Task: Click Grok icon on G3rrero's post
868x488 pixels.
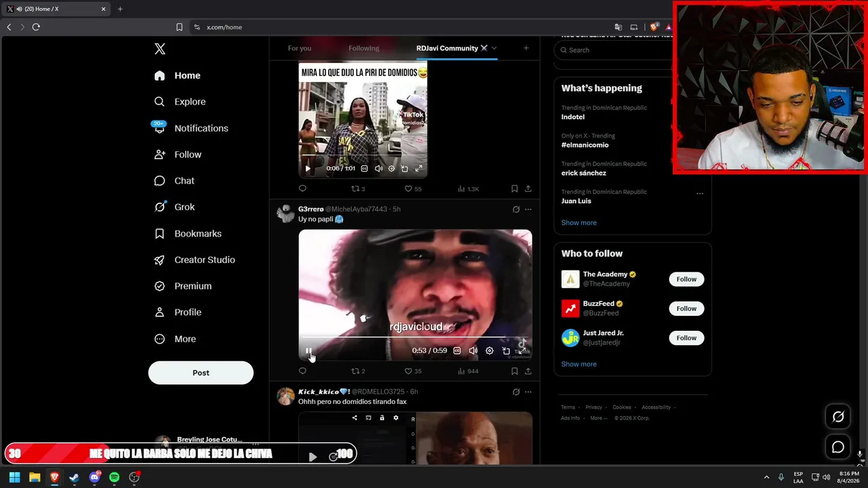Action: tap(516, 209)
